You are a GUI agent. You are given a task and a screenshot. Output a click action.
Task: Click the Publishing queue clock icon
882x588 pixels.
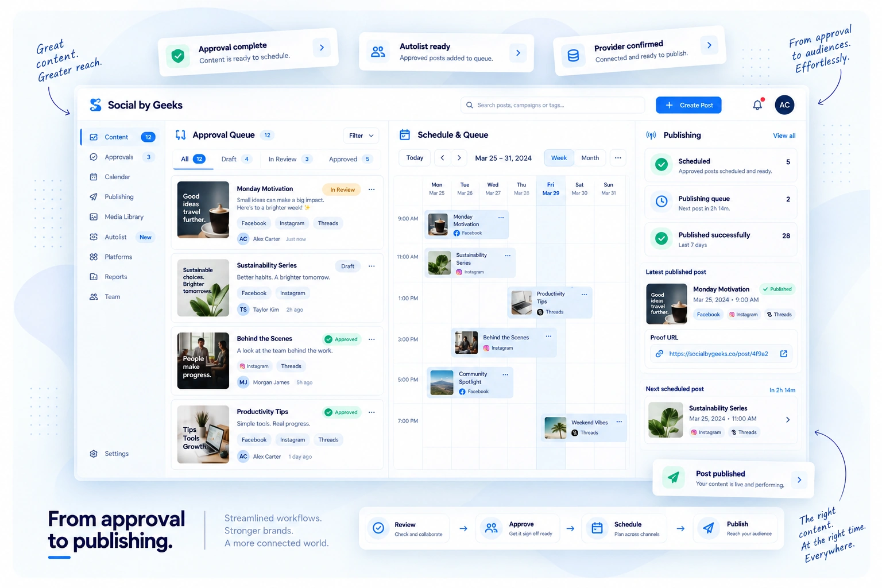point(661,202)
